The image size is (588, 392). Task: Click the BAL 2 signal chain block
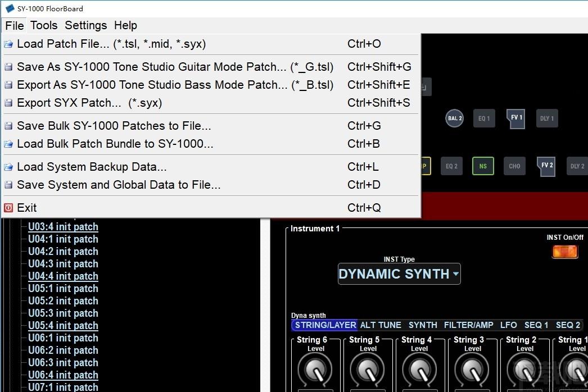click(x=454, y=118)
